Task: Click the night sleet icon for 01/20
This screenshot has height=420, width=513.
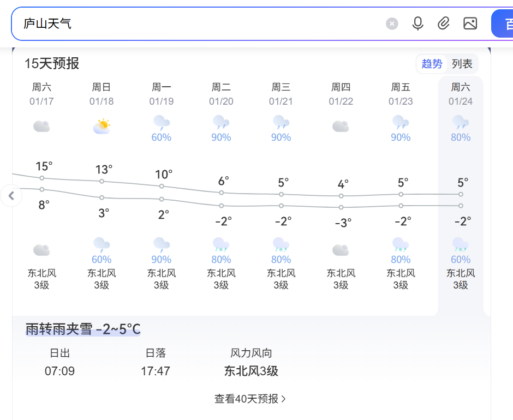Action: (221, 244)
